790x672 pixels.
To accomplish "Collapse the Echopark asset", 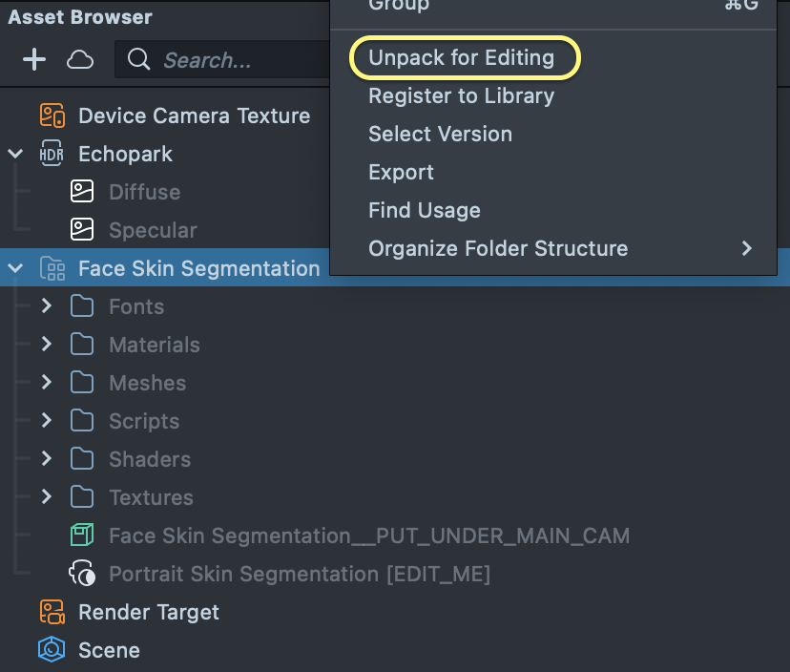I will 15,154.
